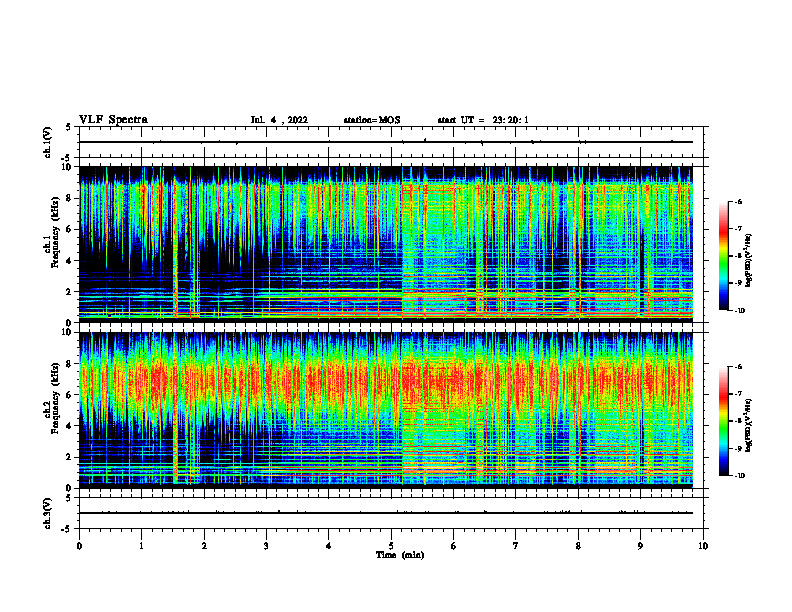Screen dimensions: 792x612
Task: Click the "-5" tick of the ch.3(V) strip
Action: (67, 529)
